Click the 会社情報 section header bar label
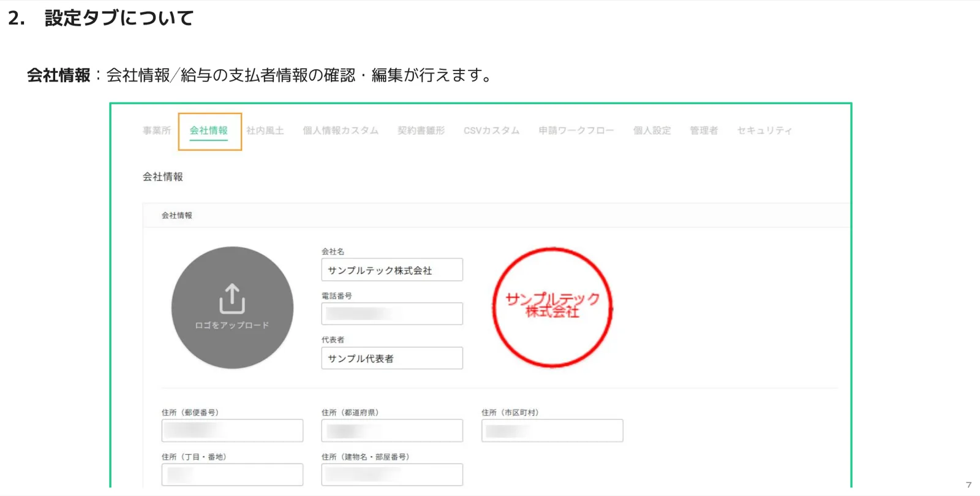 (177, 215)
